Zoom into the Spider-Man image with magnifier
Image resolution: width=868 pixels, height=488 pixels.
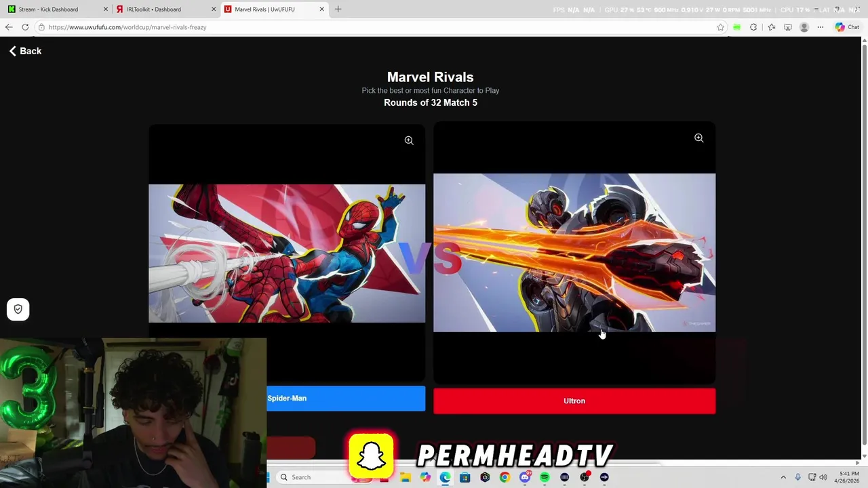coord(409,140)
